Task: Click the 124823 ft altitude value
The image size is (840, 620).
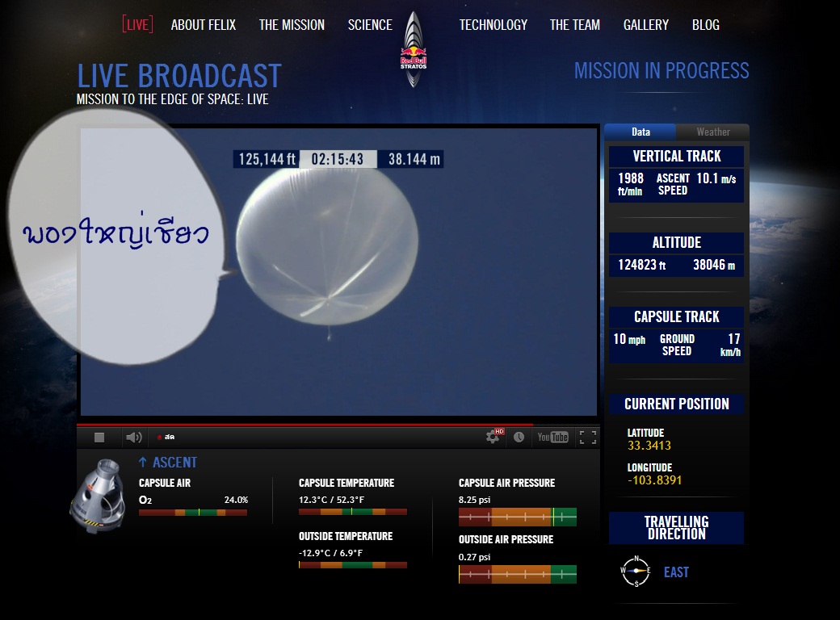Action: coord(642,265)
